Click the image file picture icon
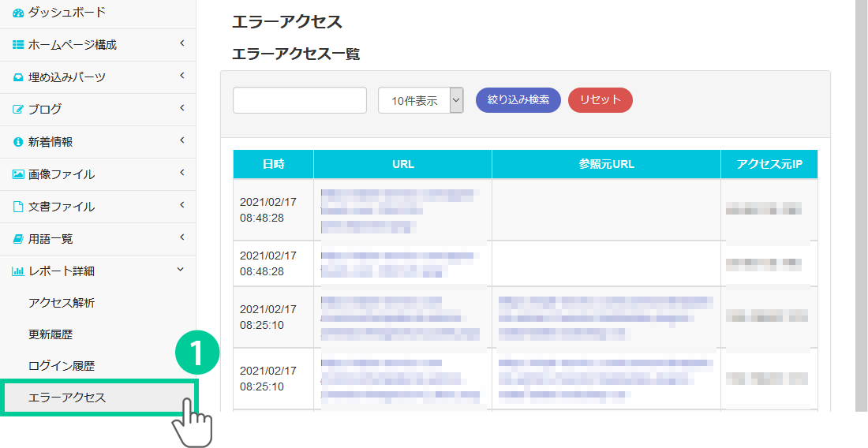868x448 pixels. (18, 174)
